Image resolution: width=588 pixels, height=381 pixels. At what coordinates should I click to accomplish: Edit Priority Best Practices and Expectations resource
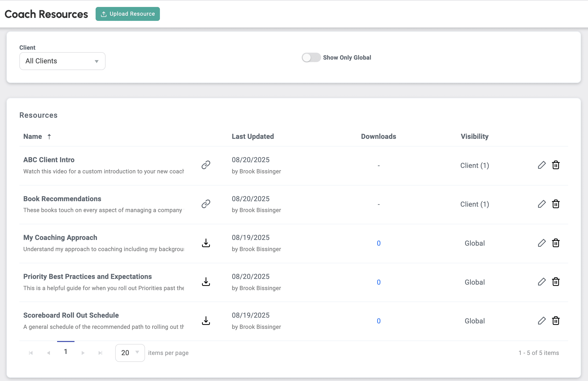542,282
